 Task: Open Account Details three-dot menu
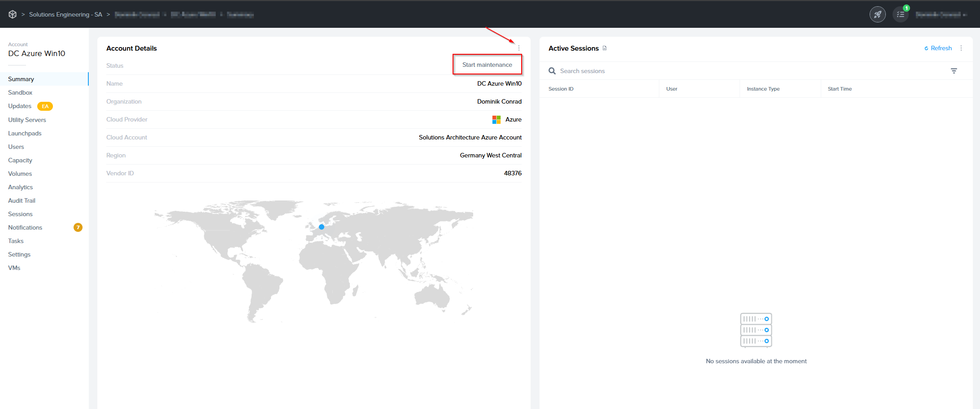(x=519, y=48)
